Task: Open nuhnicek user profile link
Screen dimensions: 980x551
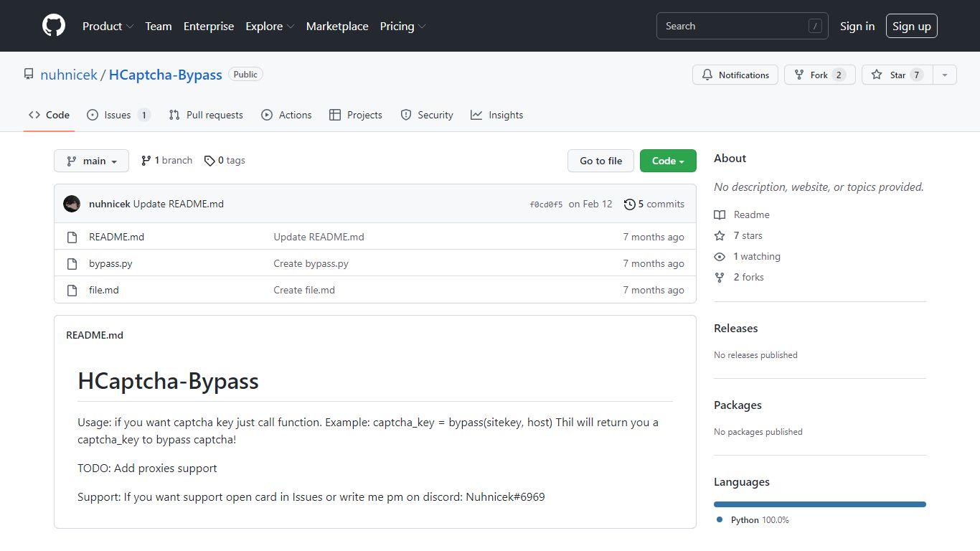Action: point(69,75)
